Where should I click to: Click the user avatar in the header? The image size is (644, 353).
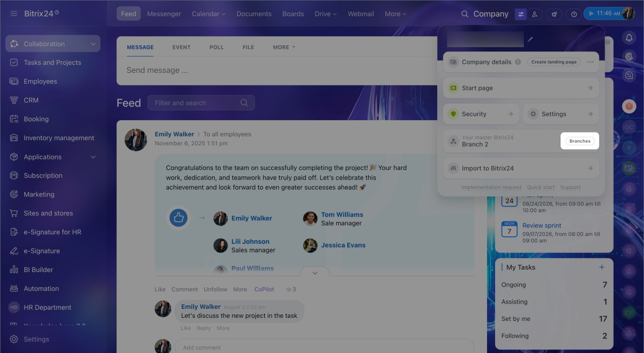(628, 14)
